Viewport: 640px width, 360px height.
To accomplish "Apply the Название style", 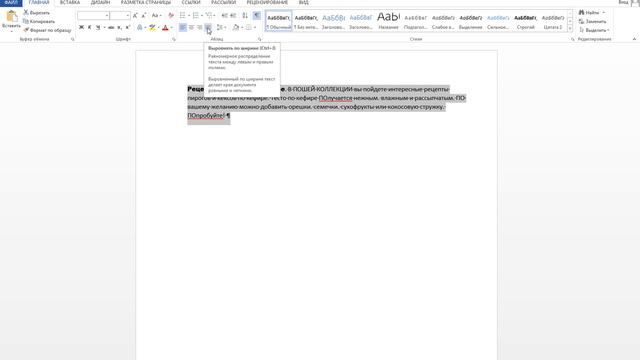I will pos(388,21).
